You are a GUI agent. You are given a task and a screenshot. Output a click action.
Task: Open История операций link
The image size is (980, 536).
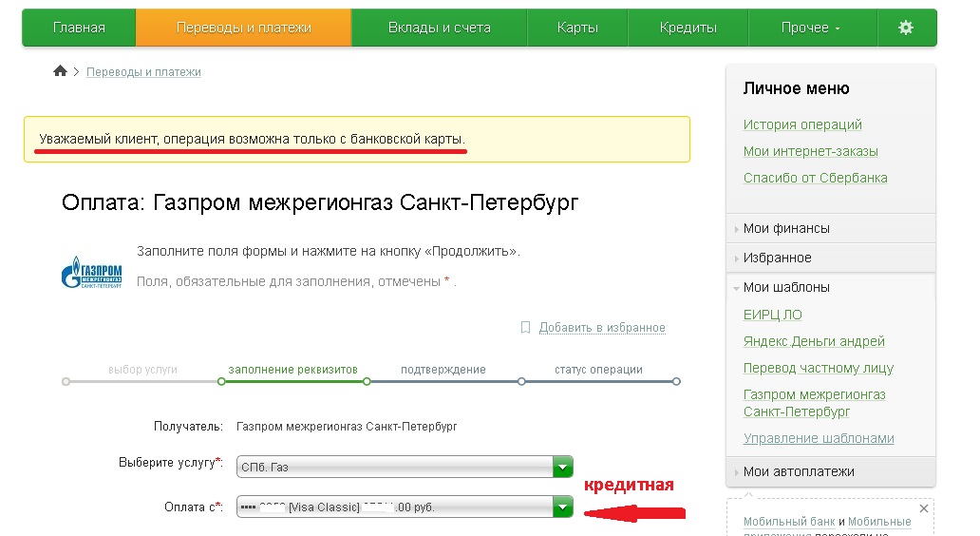point(802,124)
